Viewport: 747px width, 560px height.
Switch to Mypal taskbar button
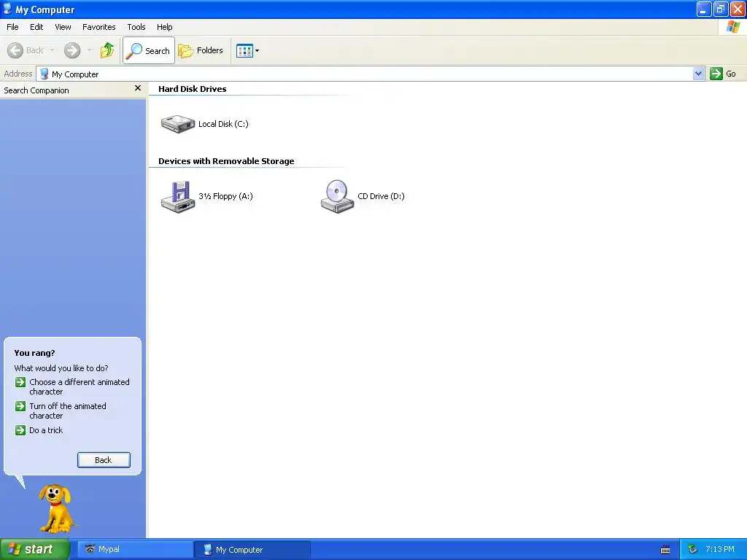[x=135, y=550]
